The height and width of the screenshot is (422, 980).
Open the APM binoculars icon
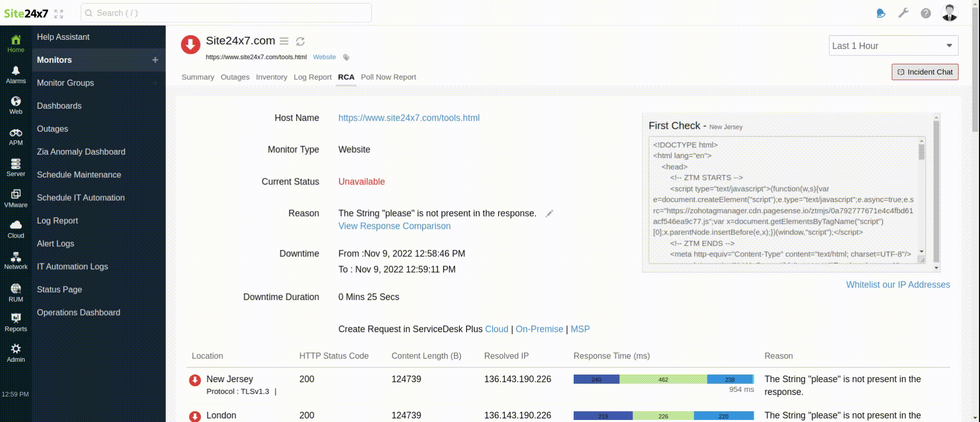(x=16, y=133)
